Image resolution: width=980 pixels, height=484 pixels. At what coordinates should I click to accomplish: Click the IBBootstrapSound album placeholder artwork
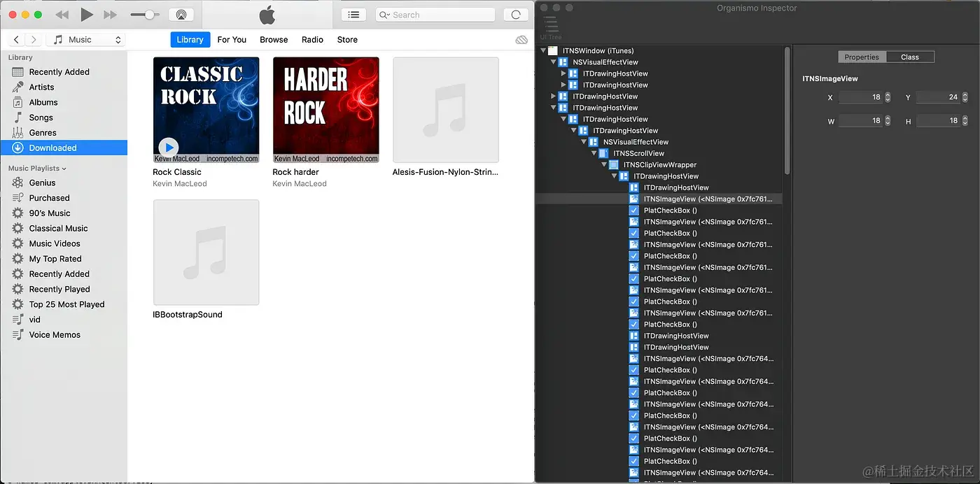coord(206,252)
